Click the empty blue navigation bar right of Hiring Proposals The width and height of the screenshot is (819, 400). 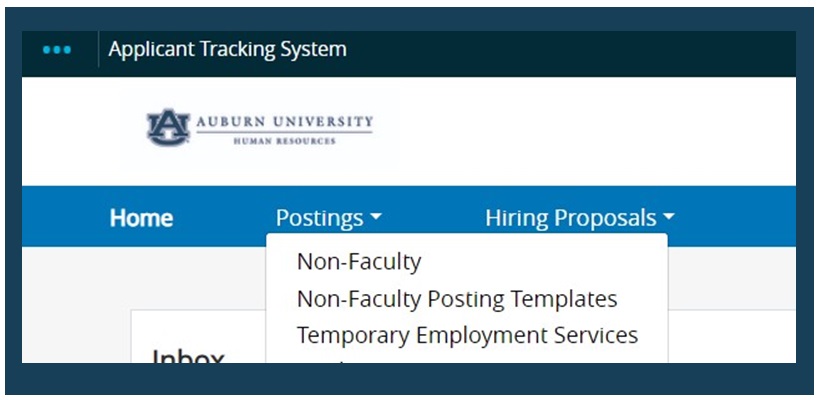click(x=740, y=218)
